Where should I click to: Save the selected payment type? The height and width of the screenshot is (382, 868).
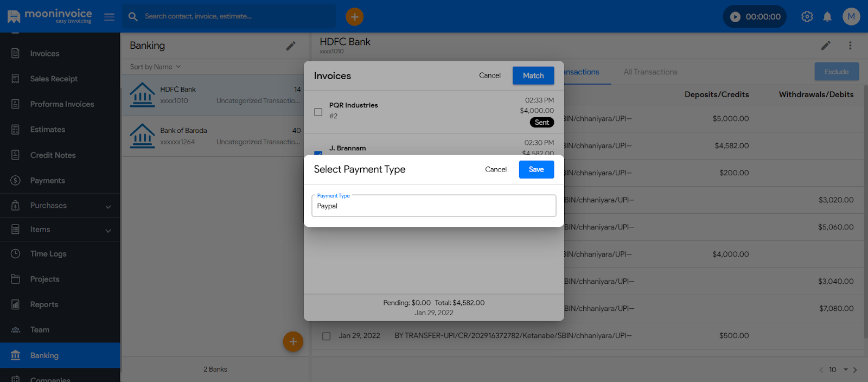[x=537, y=169]
